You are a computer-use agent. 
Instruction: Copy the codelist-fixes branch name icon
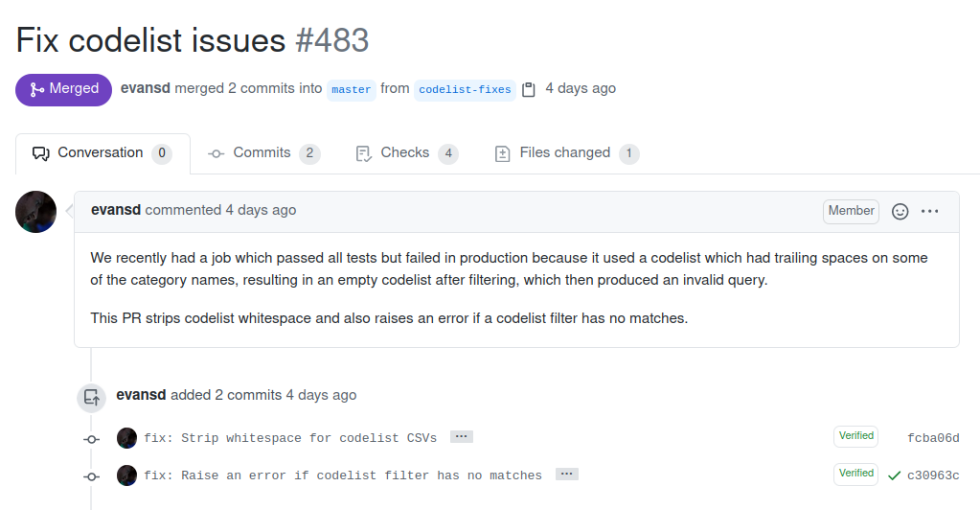click(x=529, y=89)
